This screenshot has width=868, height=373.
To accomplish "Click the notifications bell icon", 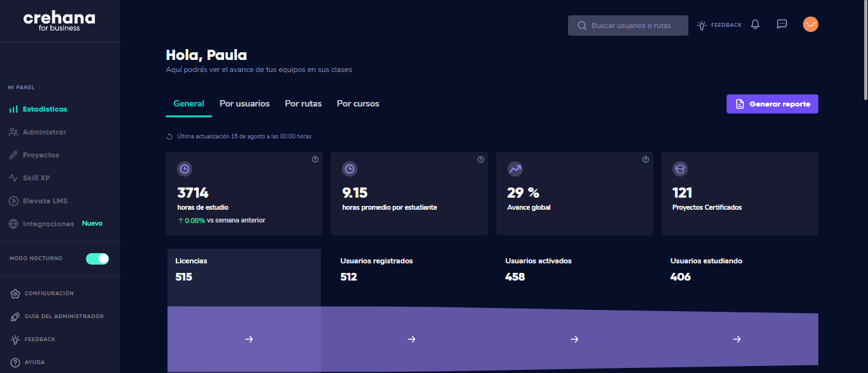I will [x=755, y=24].
